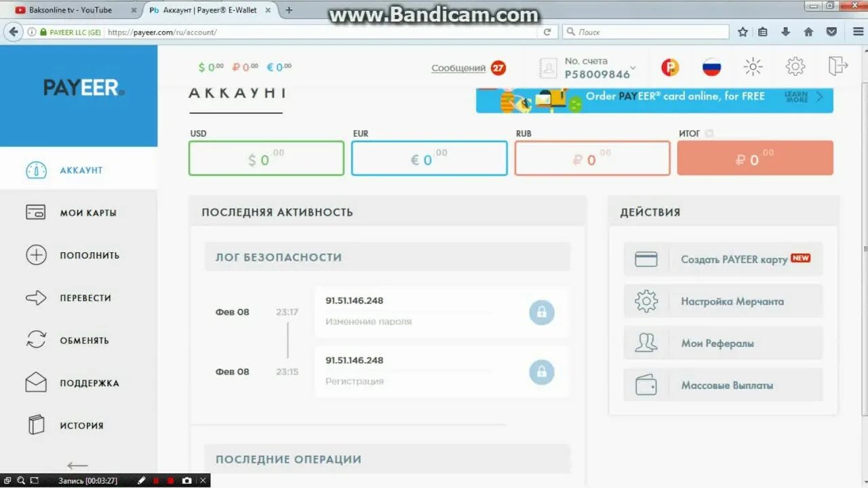Viewport: 868px width, 488px height.
Task: Open Сообщений messages link
Action: [458, 68]
